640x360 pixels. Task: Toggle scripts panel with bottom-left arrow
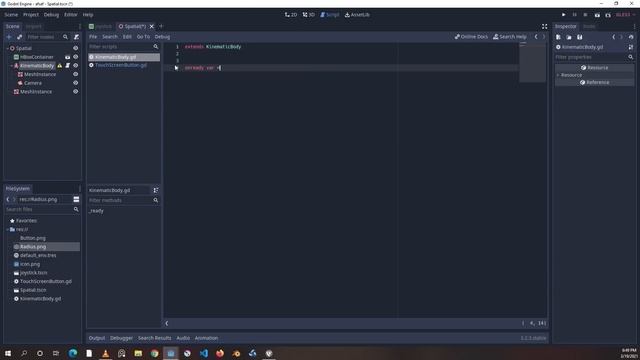pyautogui.click(x=167, y=323)
